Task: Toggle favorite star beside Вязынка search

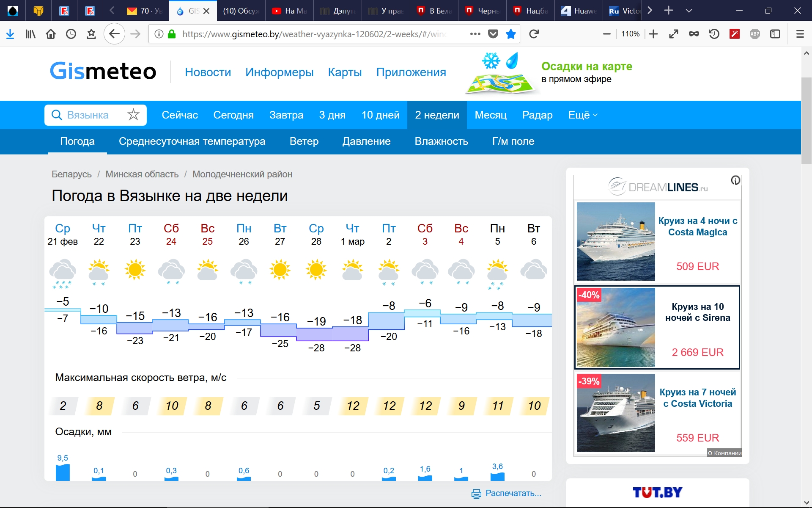Action: click(133, 115)
